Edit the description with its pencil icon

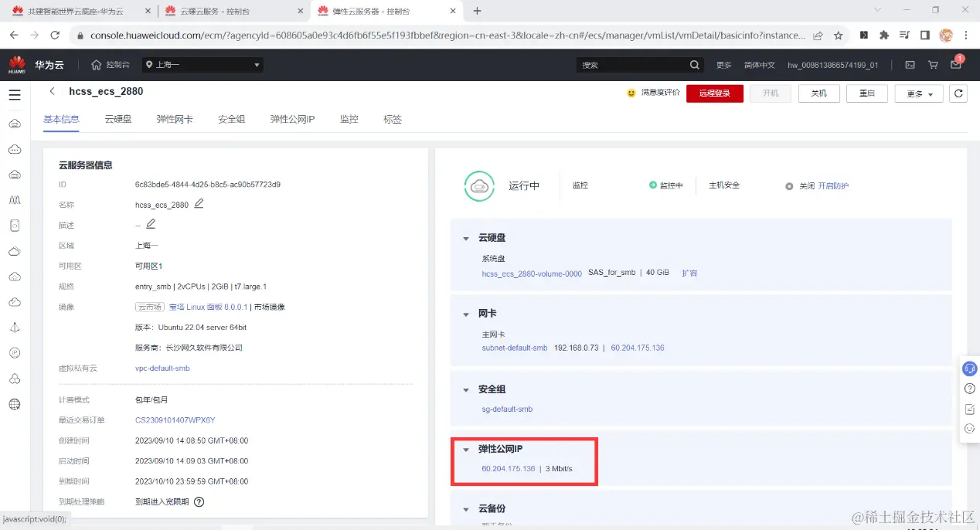click(151, 224)
